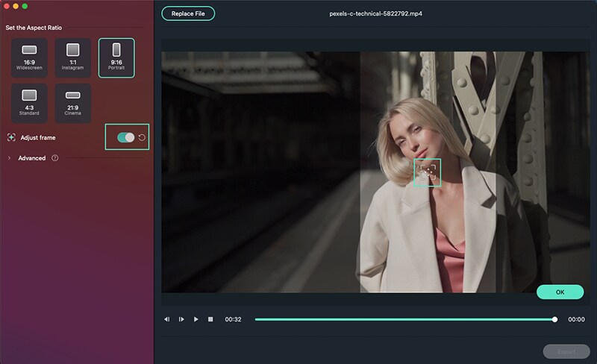This screenshot has height=364, width=597.
Task: Turn off the Adjust frame toggle
Action: [126, 137]
